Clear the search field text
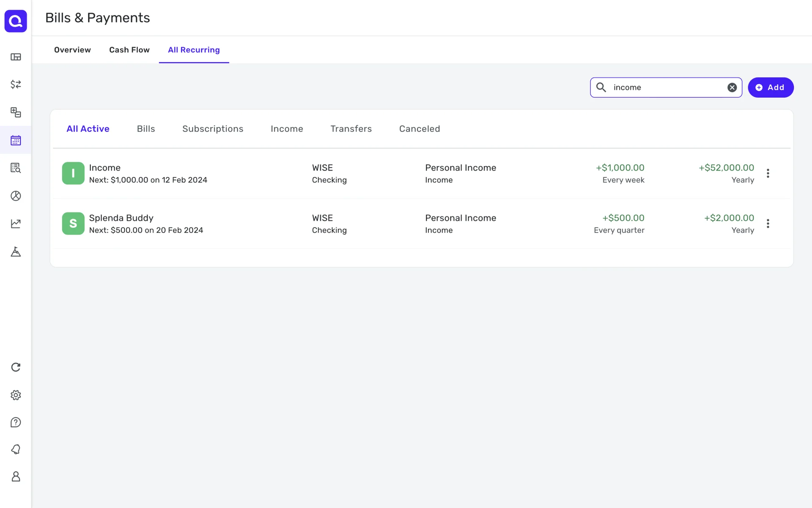This screenshot has height=508, width=812. [x=732, y=88]
